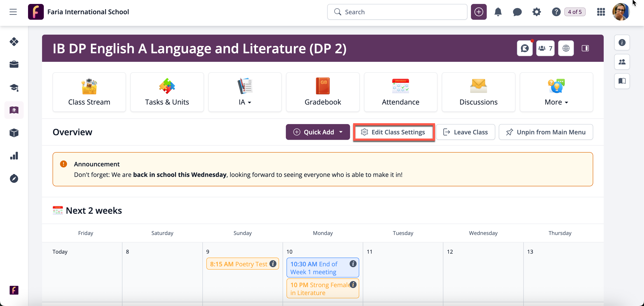Click the globe icon in class header
The image size is (644, 306).
point(566,48)
